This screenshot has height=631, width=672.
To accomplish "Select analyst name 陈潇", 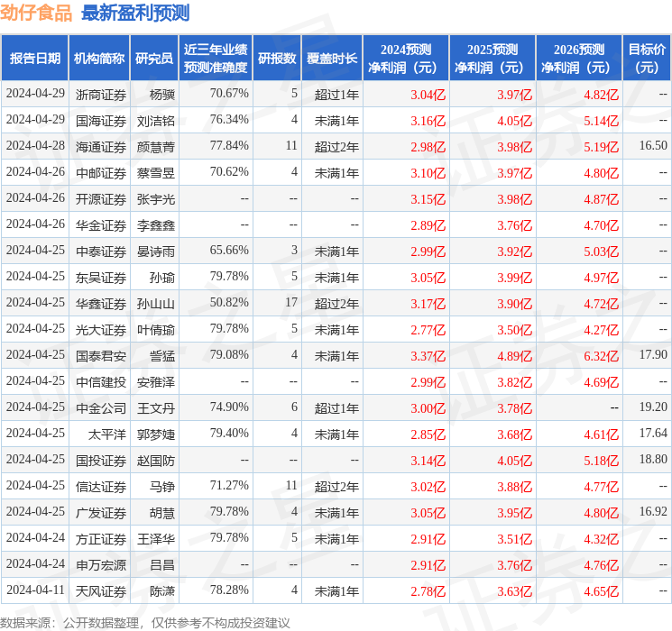I will click(162, 590).
